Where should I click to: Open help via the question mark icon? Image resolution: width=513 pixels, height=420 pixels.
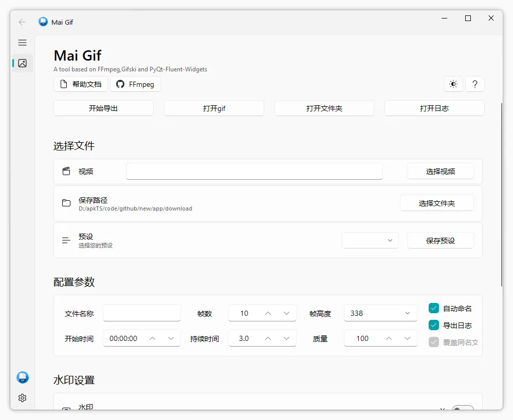(475, 84)
